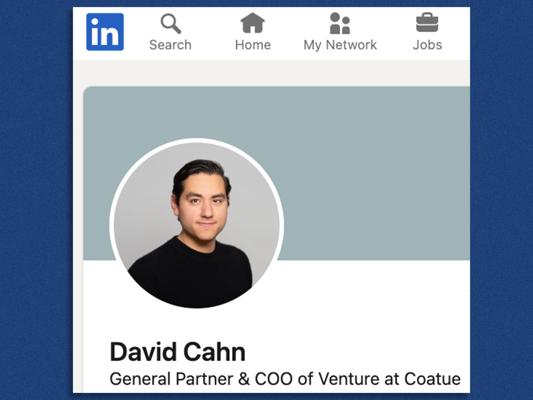Click the David Cahn name heading
The height and width of the screenshot is (400, 533).
(x=178, y=352)
